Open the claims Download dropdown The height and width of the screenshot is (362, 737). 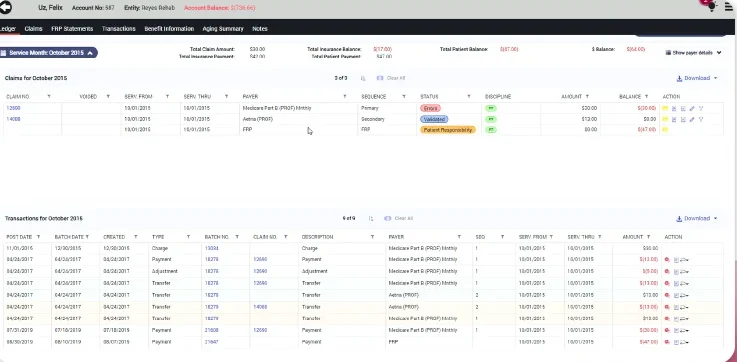coord(697,78)
